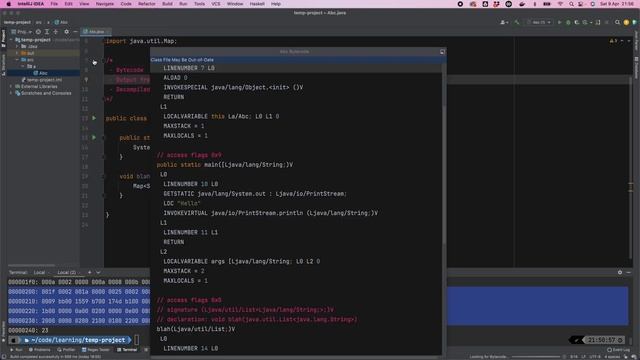Click the yellow IDE update circle icon
The image size is (640, 360).
[x=626, y=22]
